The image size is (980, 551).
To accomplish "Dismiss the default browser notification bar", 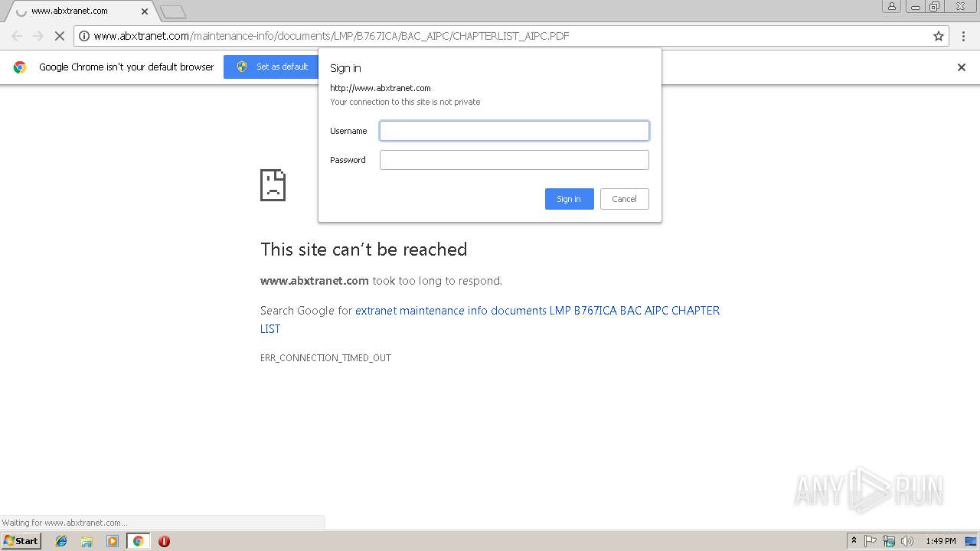I will (962, 67).
